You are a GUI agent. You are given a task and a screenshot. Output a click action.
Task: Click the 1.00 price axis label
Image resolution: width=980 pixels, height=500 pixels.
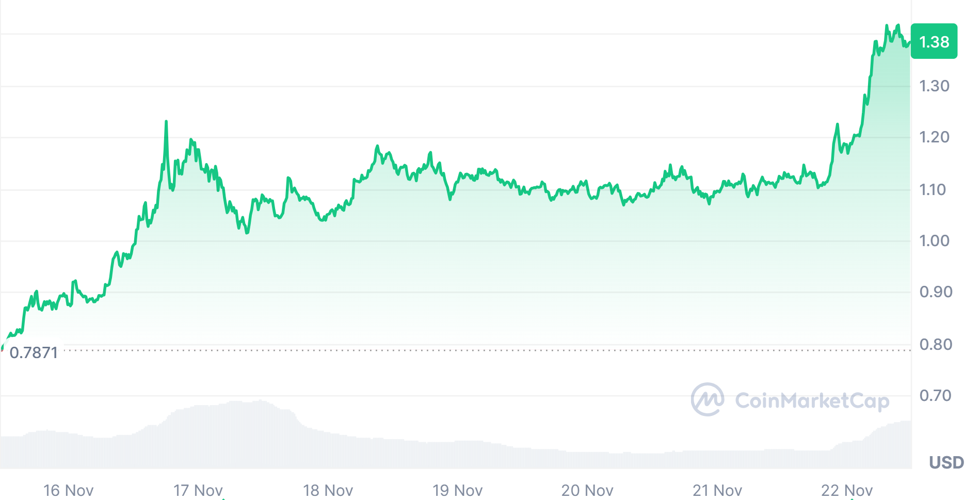(934, 240)
